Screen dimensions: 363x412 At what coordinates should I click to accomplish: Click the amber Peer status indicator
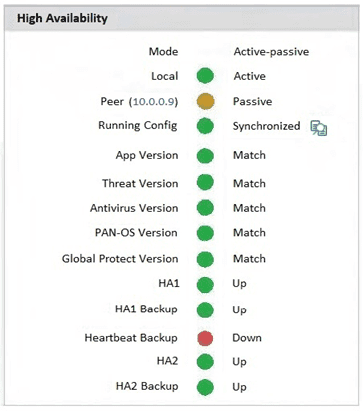point(205,101)
